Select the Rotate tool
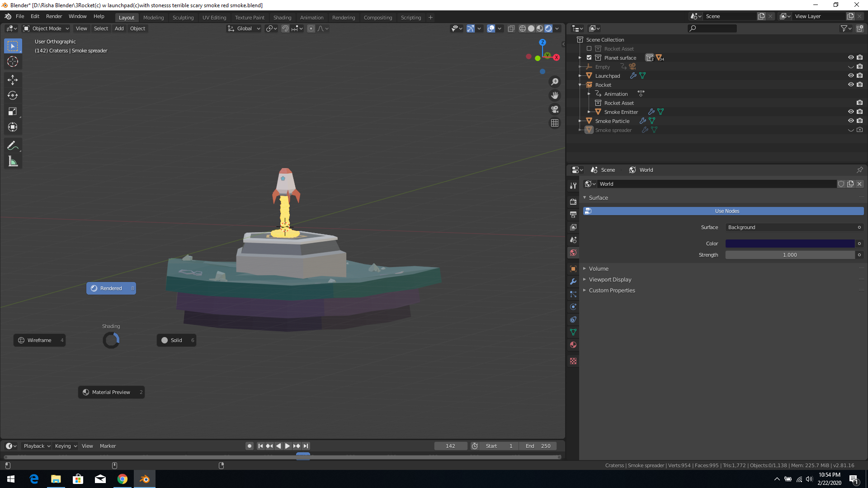 click(13, 96)
